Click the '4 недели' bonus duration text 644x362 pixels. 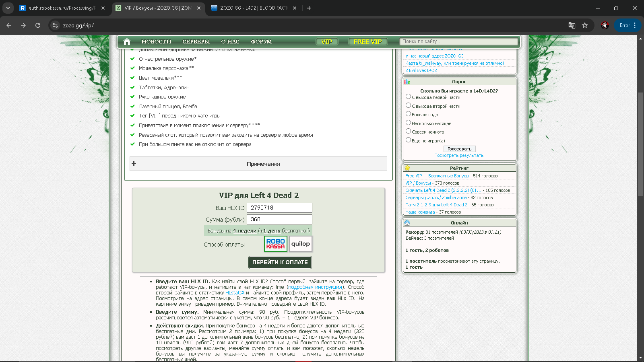(244, 230)
